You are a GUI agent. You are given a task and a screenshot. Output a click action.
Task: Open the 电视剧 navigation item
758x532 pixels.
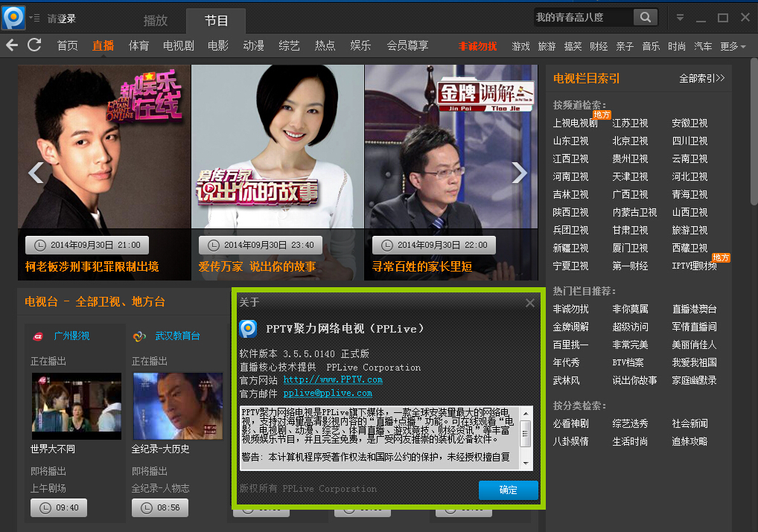point(179,46)
